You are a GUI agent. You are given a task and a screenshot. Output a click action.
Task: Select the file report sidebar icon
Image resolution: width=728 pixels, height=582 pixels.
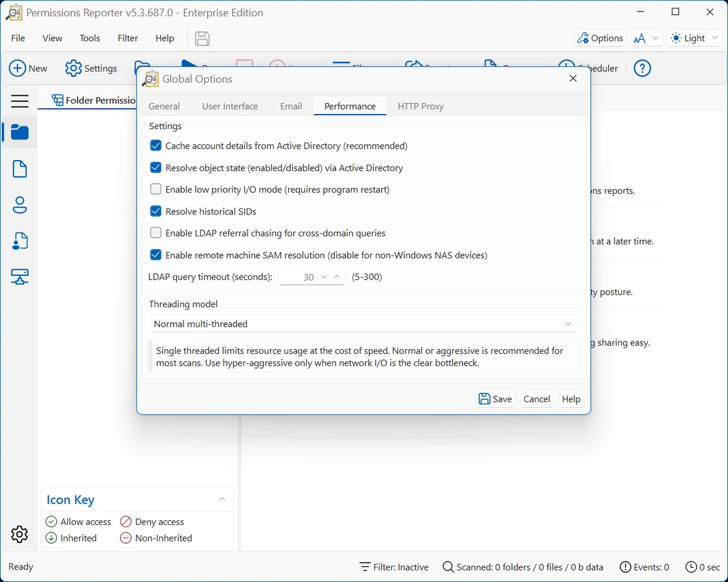click(x=19, y=169)
